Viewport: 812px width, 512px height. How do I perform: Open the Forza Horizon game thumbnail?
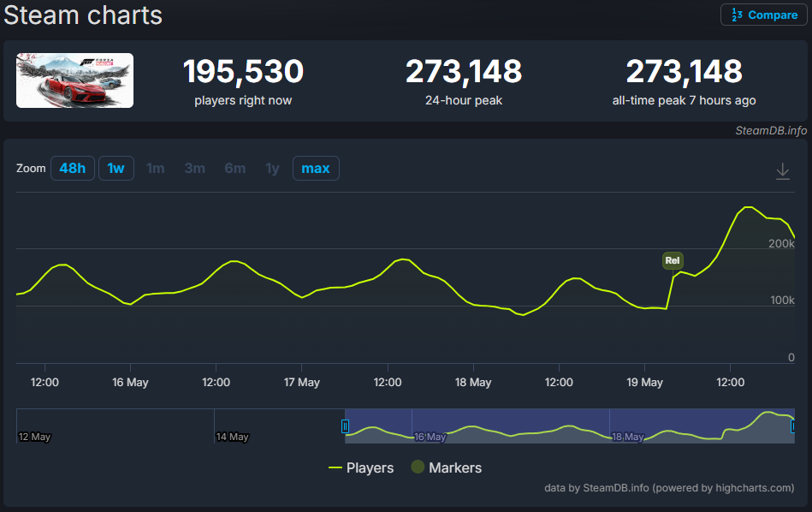click(x=74, y=80)
